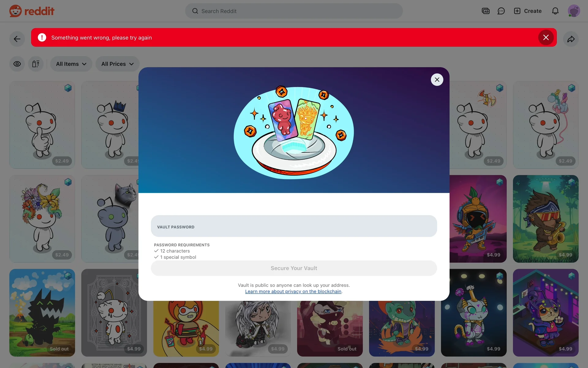Open the thumbs-up Snoo $2.49 card

point(42,125)
